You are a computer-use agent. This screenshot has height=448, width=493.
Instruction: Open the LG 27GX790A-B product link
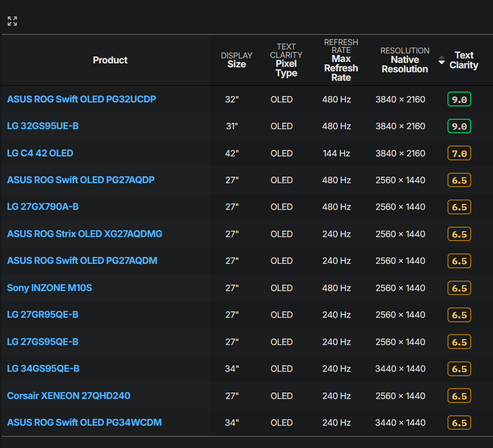pos(43,206)
